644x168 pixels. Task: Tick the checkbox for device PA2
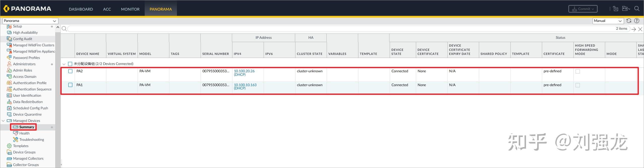click(70, 71)
